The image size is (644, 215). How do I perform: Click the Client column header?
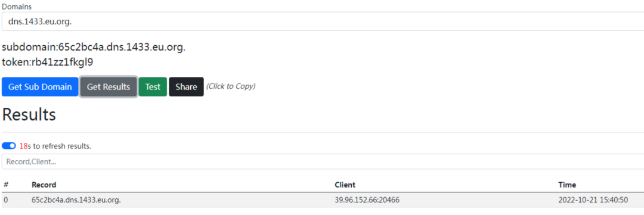click(x=345, y=185)
